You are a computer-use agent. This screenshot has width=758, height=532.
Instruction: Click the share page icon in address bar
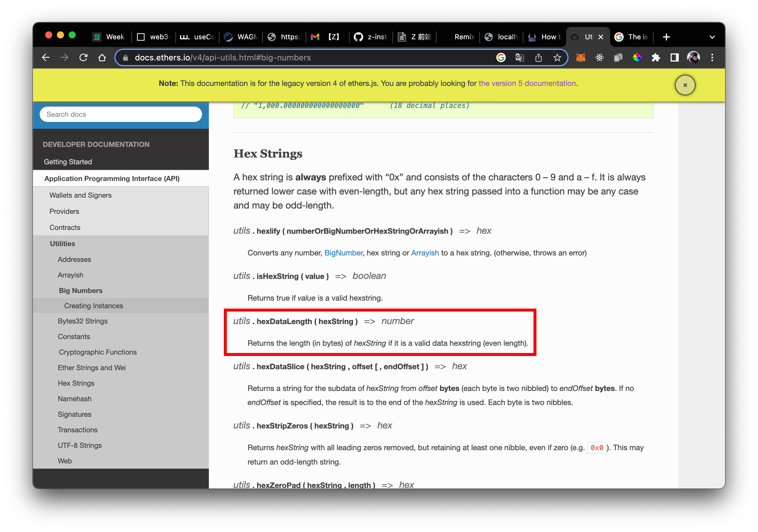click(x=538, y=58)
